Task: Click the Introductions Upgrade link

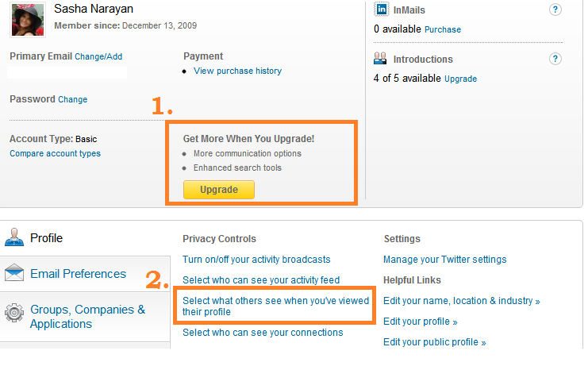Action: [461, 79]
